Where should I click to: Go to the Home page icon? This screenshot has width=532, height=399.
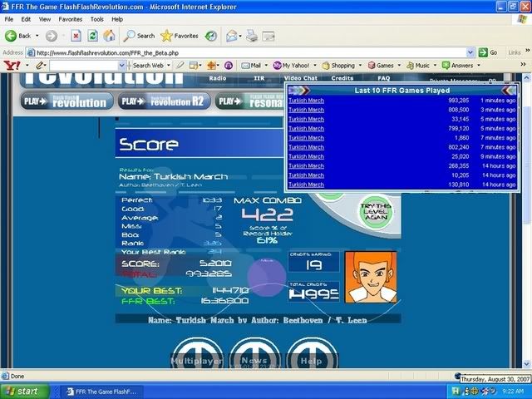click(109, 36)
